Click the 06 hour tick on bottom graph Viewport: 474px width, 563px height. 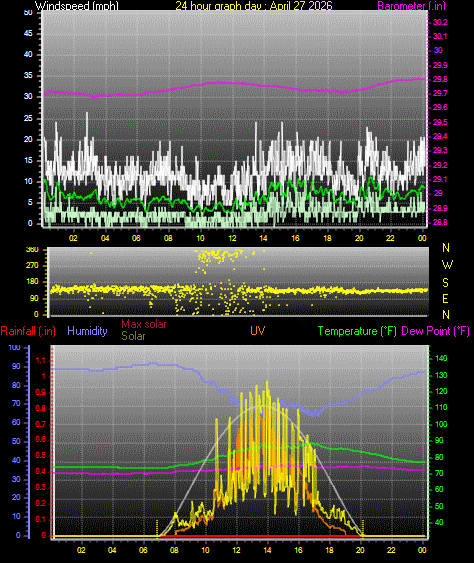click(143, 550)
